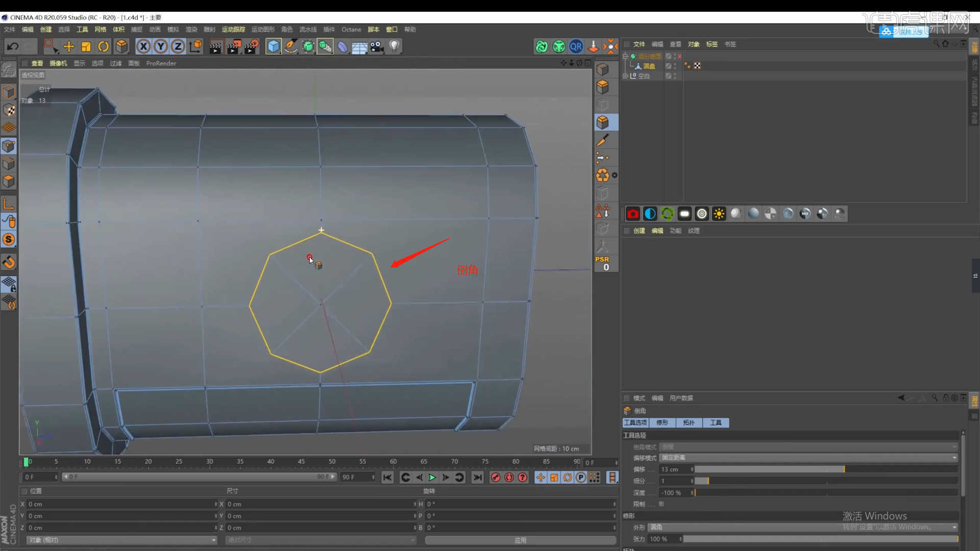
Task: Open the 对象 (相对) coordinate dropdown
Action: [x=121, y=540]
